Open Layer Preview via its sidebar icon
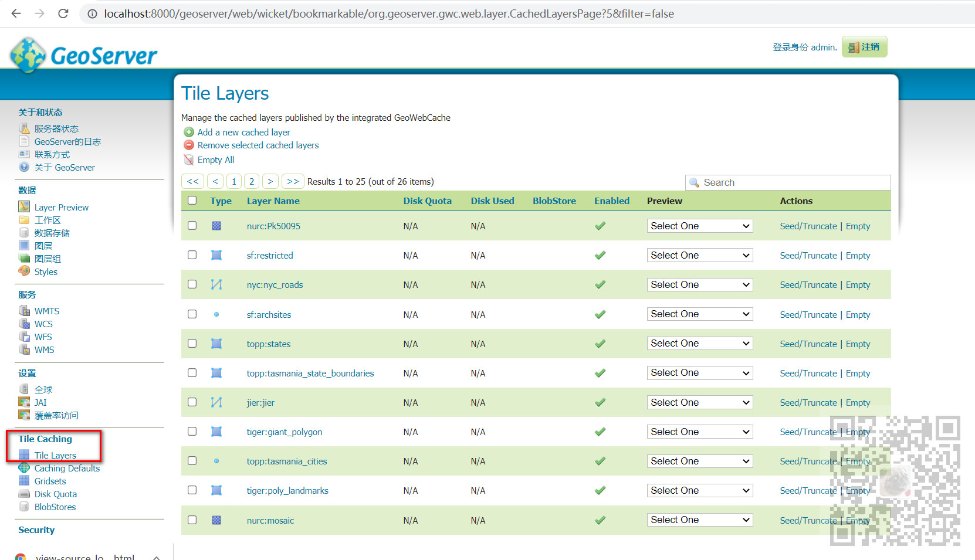The height and width of the screenshot is (560, 975). 24,207
